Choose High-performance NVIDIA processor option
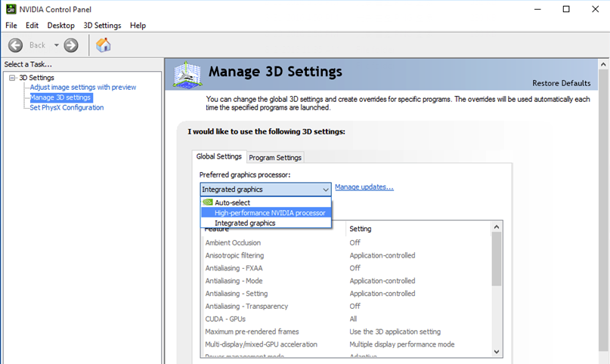The width and height of the screenshot is (610, 364). (x=270, y=213)
